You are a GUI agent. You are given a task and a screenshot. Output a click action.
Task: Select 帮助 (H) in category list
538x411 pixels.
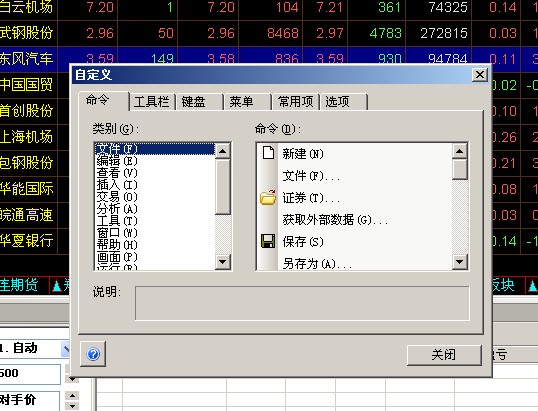[x=155, y=245]
